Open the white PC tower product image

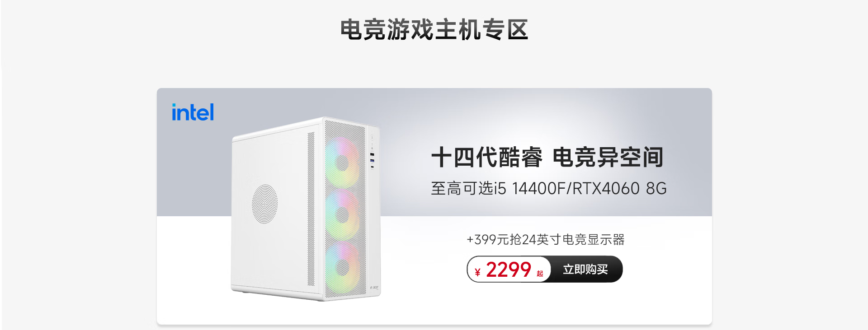click(x=306, y=209)
